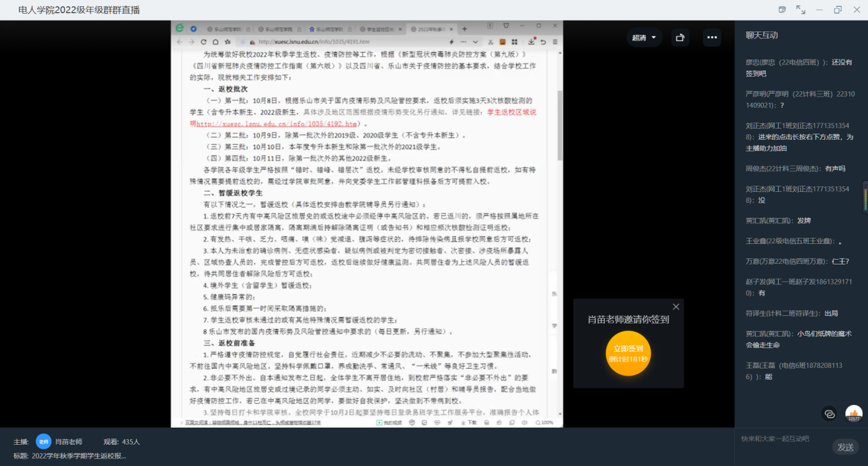Click the thumbs-up like icon
Viewport: 868px width, 466px height.
coord(853,413)
